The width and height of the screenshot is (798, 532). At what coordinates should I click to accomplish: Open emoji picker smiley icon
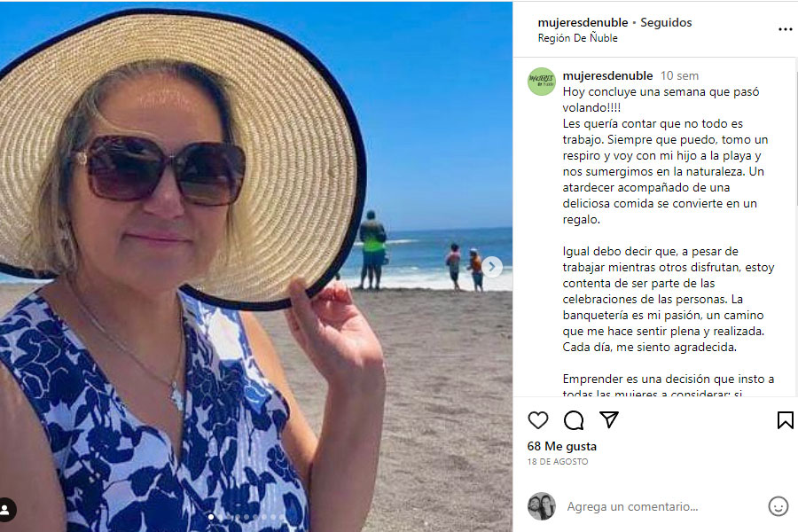(x=778, y=506)
